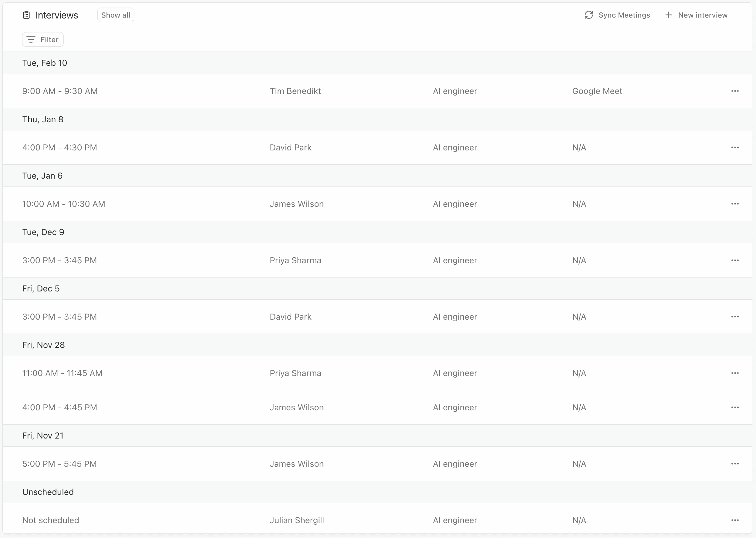Click the Filter lines icon

tap(31, 39)
